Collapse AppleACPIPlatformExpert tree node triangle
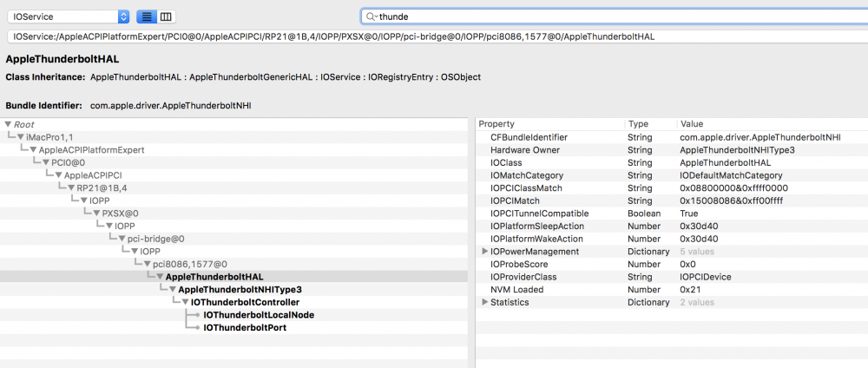 point(33,149)
